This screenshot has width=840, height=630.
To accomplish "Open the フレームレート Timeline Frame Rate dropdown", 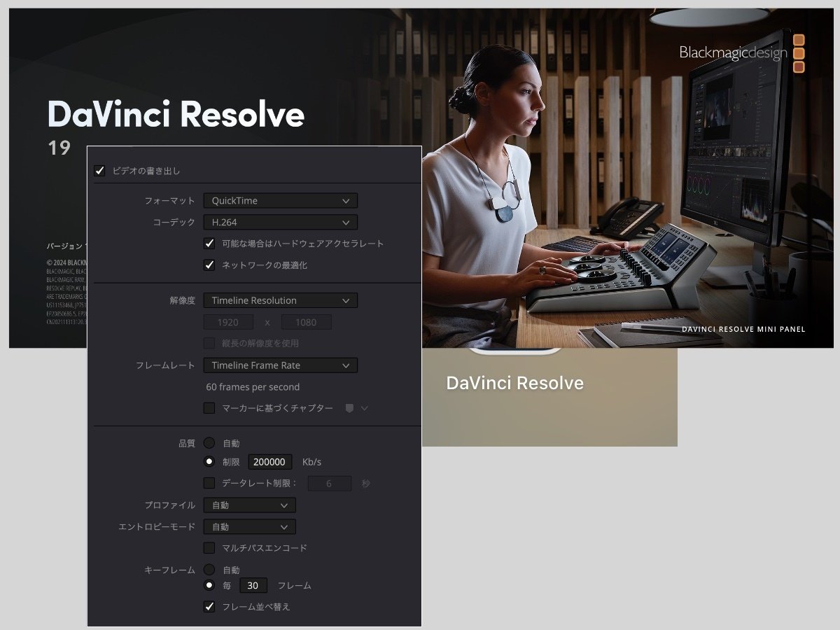I will pyautogui.click(x=280, y=365).
